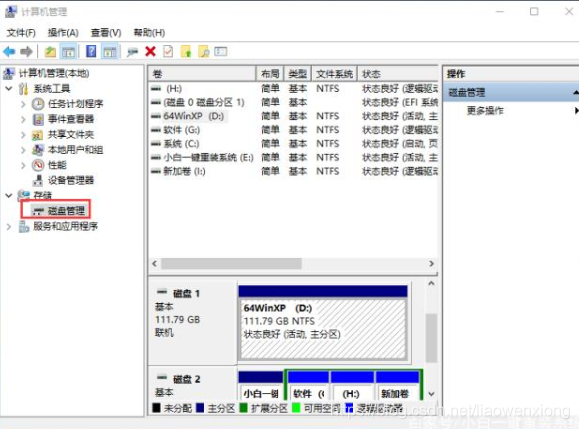Click the 服务和应用程序 icon
The height and width of the screenshot is (429, 579).
click(24, 226)
